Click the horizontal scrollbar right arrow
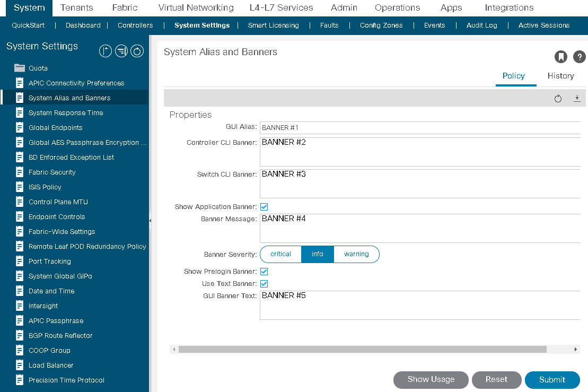 576,349
